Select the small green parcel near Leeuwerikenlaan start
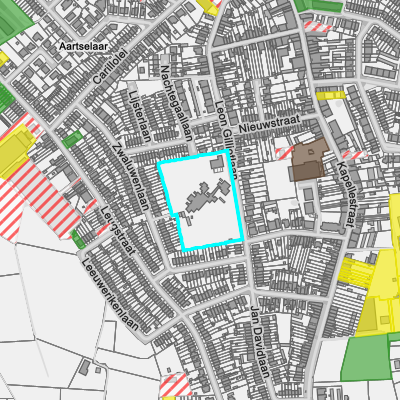 click(78, 239)
